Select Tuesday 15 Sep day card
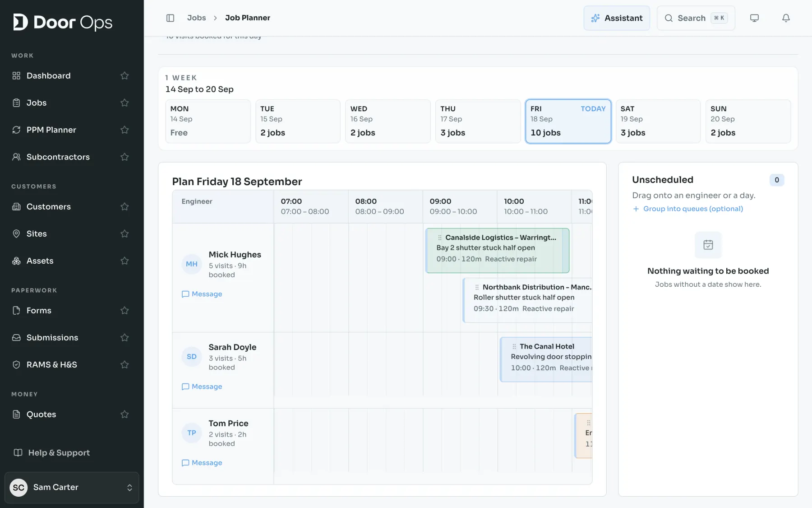Viewport: 812px width, 508px height. point(298,121)
